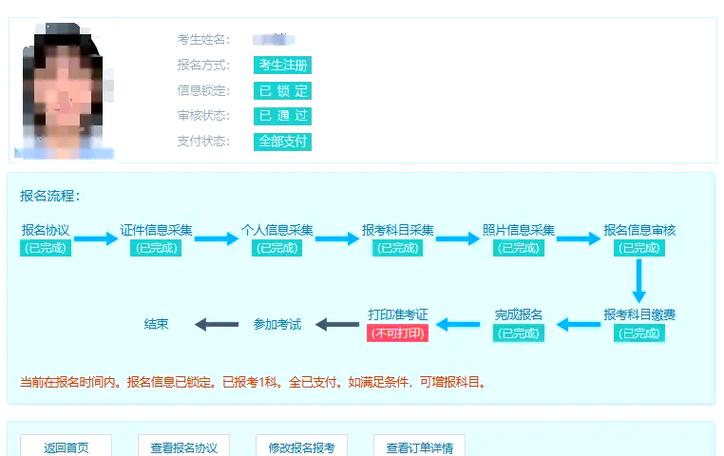Click 已完成 badge under 报考科目缴费
724x456 pixels.
[639, 333]
